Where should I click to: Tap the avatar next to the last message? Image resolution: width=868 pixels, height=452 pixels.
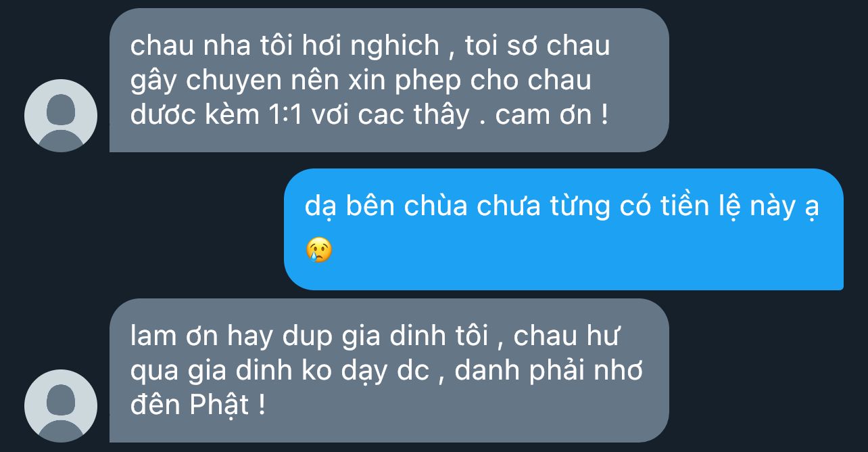pyautogui.click(x=60, y=406)
